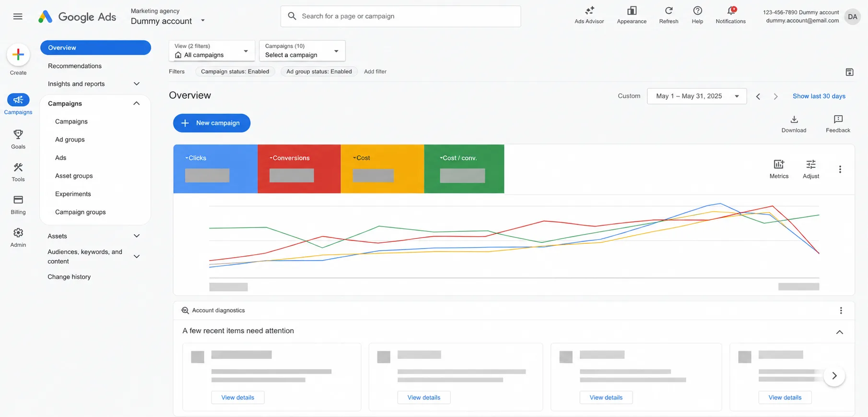This screenshot has height=417, width=868.
Task: Click the New campaign button
Action: click(211, 123)
